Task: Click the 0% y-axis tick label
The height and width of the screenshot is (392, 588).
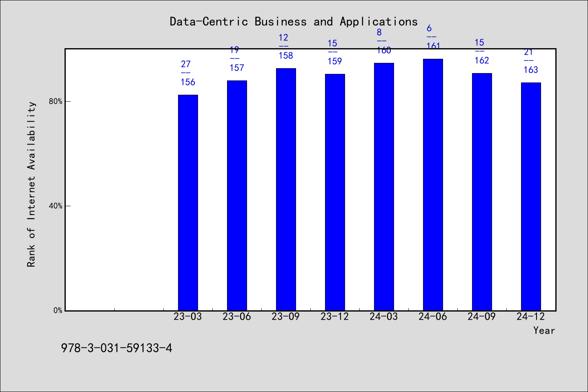Action: point(58,310)
